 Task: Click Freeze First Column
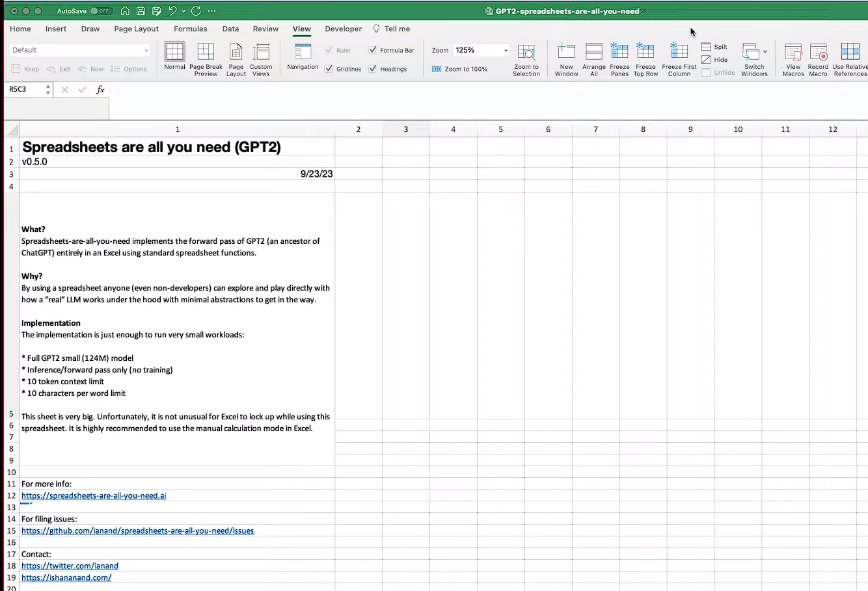(x=679, y=59)
